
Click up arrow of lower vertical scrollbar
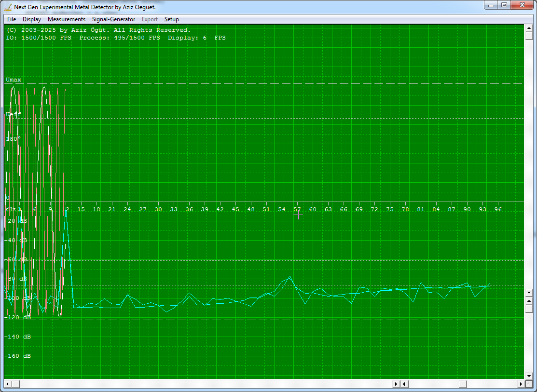tap(529, 301)
